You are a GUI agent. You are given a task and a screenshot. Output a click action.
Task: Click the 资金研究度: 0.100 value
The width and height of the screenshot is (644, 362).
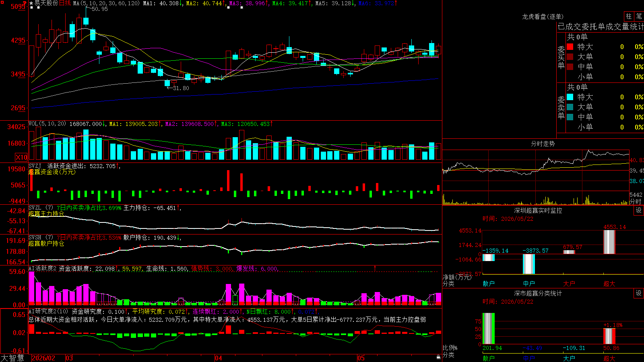click(100, 311)
